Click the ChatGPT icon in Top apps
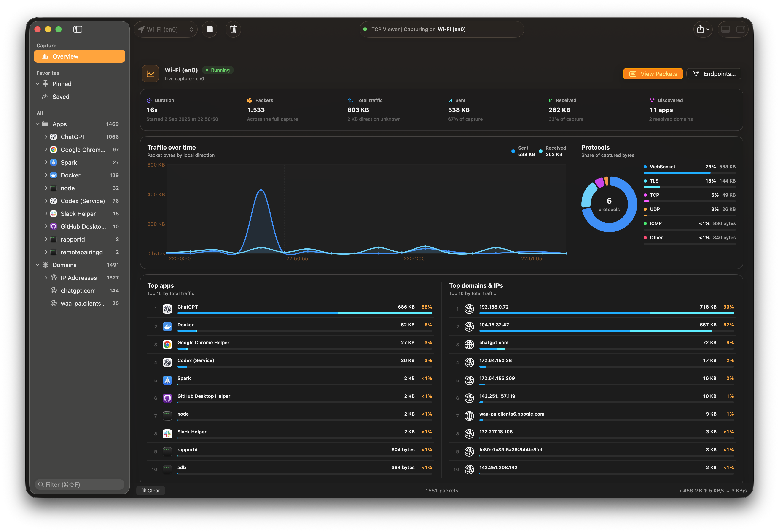 [167, 309]
